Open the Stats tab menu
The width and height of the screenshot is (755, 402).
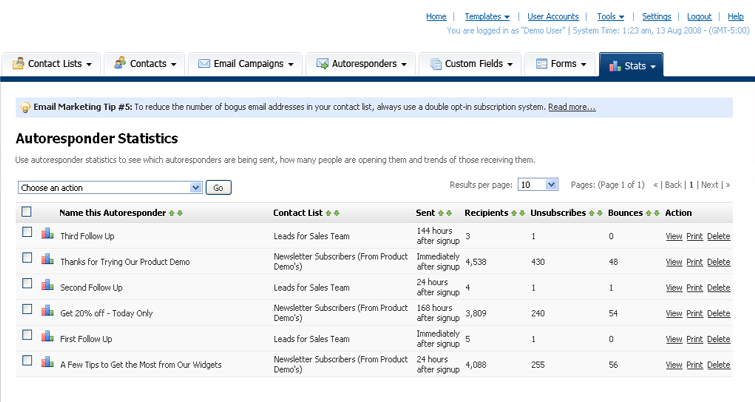click(x=631, y=65)
